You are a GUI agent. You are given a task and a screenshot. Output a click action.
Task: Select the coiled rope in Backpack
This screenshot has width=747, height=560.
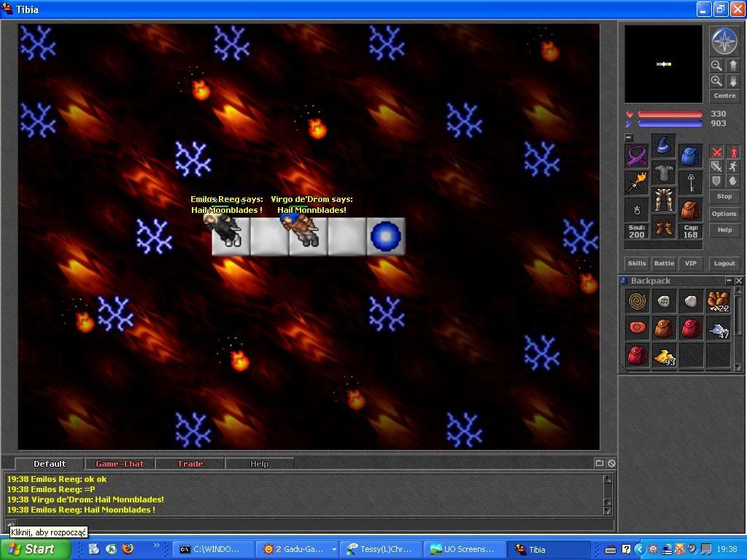(x=637, y=301)
